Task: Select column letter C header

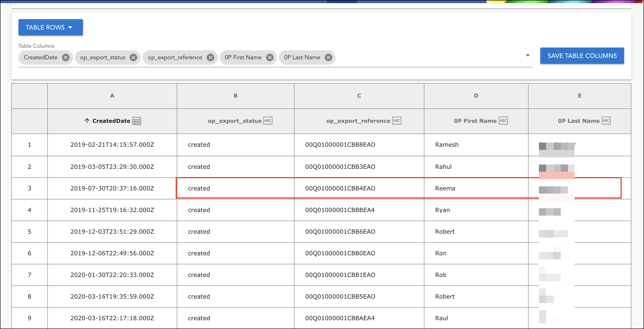Action: (359, 96)
